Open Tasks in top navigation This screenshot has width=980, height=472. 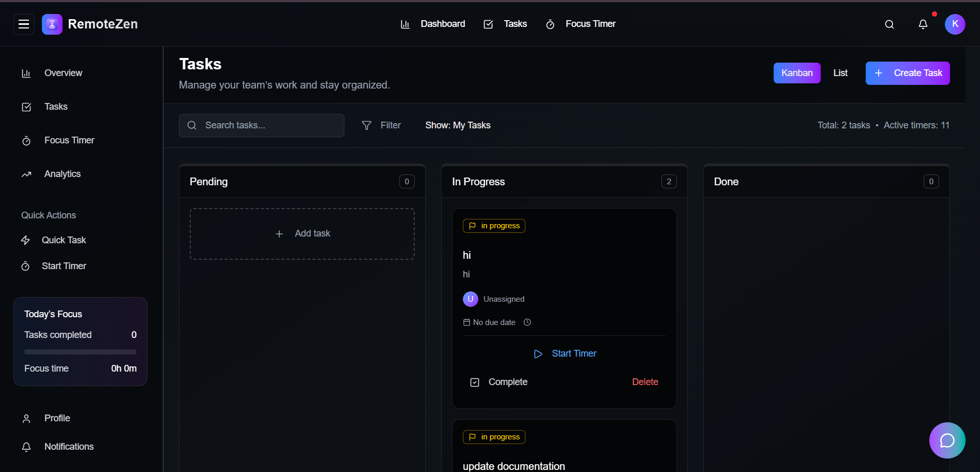pyautogui.click(x=505, y=24)
